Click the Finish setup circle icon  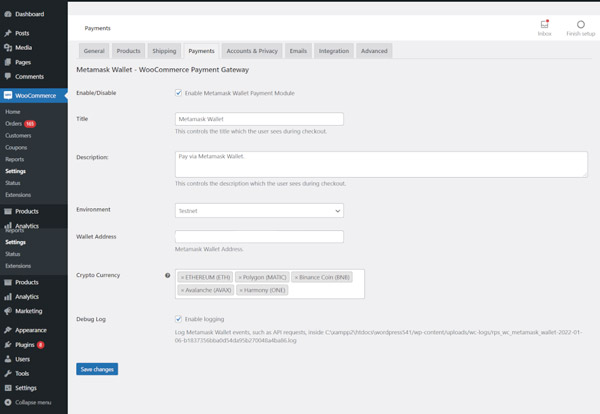click(580, 24)
